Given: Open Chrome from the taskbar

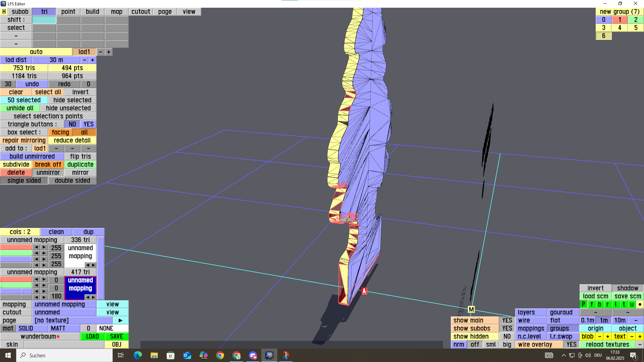Looking at the screenshot, I should 220,355.
